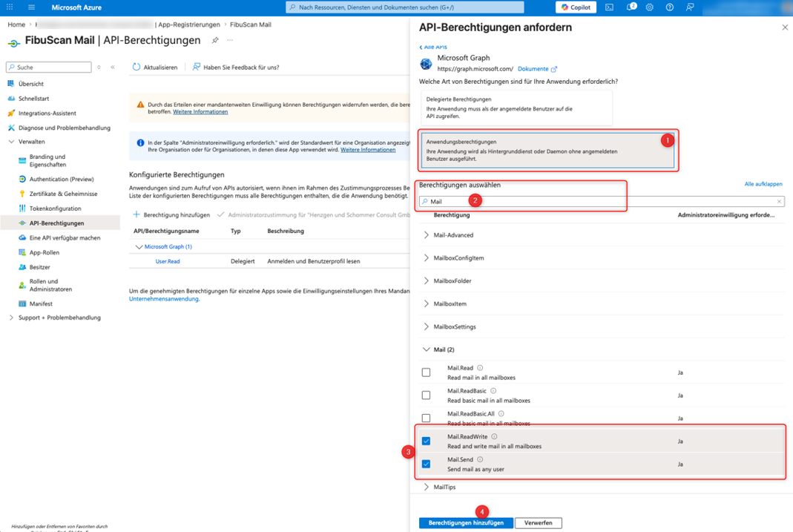Check the Mail.ReadBasic permission
Screen dimensions: 793x532
(x=427, y=395)
